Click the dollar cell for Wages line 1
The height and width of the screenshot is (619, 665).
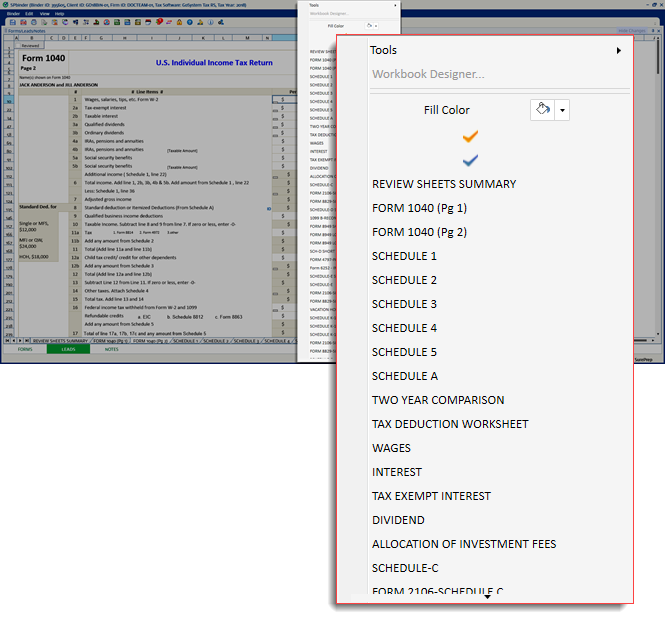pyautogui.click(x=283, y=99)
